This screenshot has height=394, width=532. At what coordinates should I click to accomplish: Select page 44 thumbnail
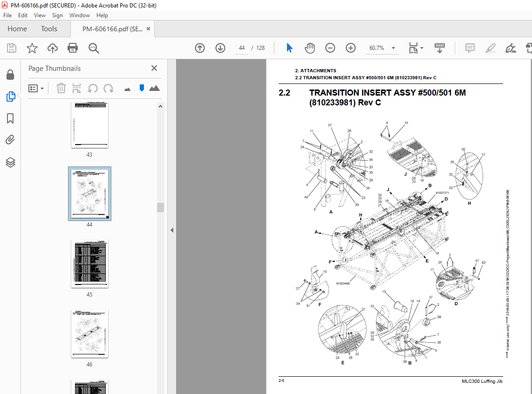(89, 194)
